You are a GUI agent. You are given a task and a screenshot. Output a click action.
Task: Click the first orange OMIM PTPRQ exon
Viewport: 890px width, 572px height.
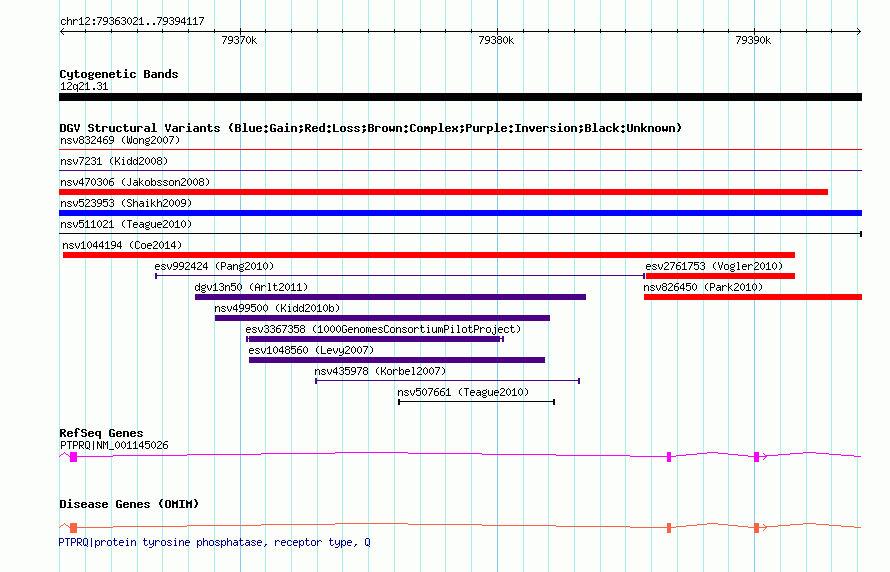point(73,528)
